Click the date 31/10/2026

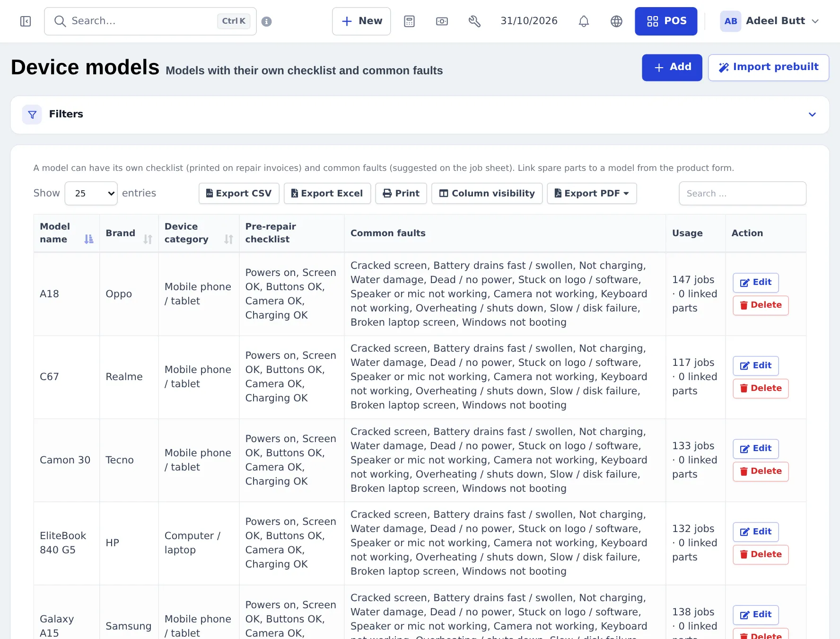529,21
